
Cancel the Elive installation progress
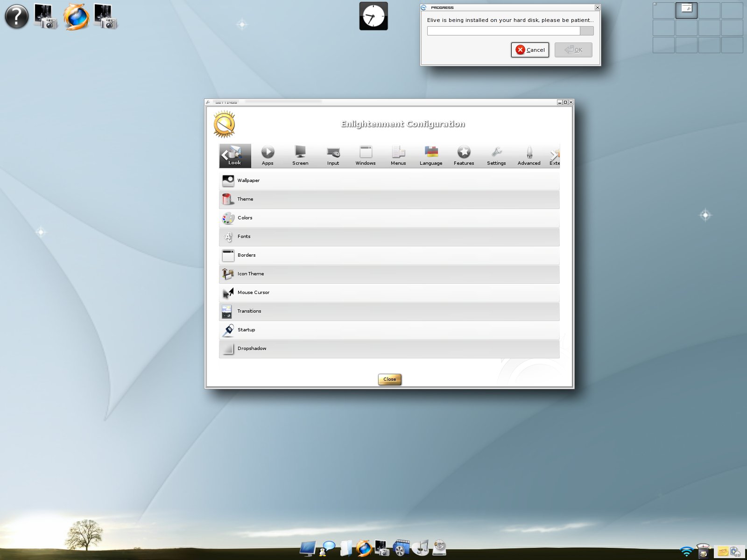click(x=530, y=50)
